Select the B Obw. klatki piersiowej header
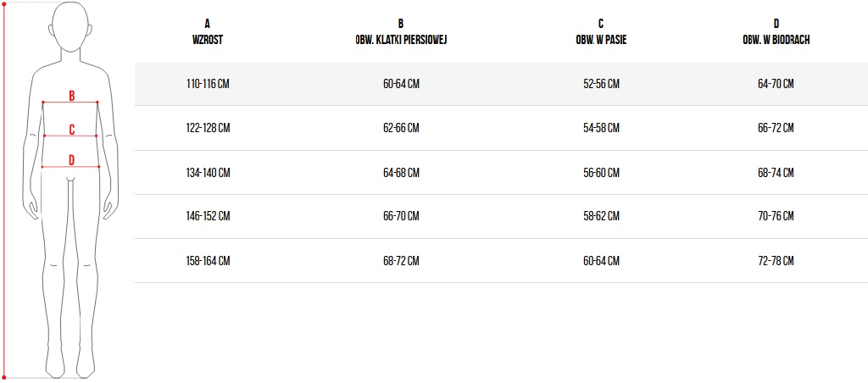This screenshot has height=383, width=868. click(401, 31)
